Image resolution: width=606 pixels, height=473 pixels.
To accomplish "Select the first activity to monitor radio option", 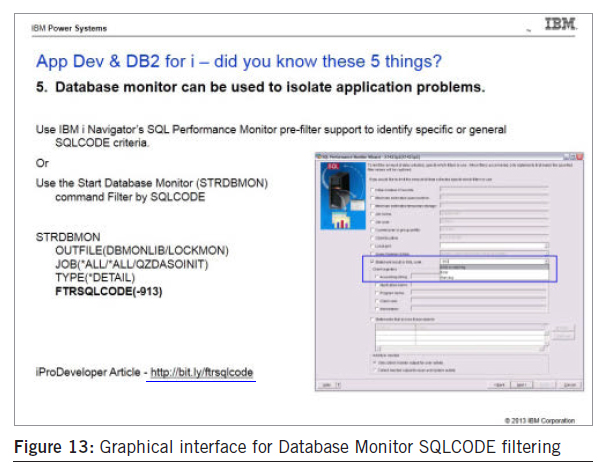I will (x=374, y=362).
